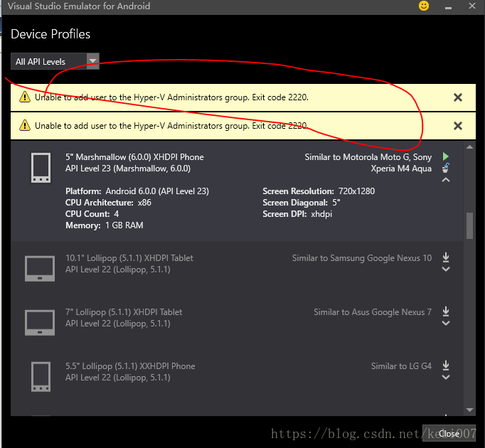Start the 5" Marshmallow phone emulator
This screenshot has height=448, width=485.
point(446,156)
